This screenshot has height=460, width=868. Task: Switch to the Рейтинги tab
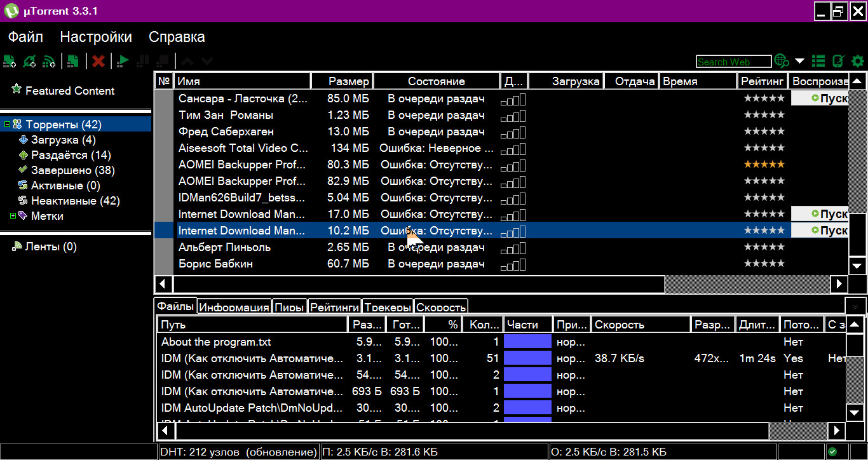pos(335,308)
